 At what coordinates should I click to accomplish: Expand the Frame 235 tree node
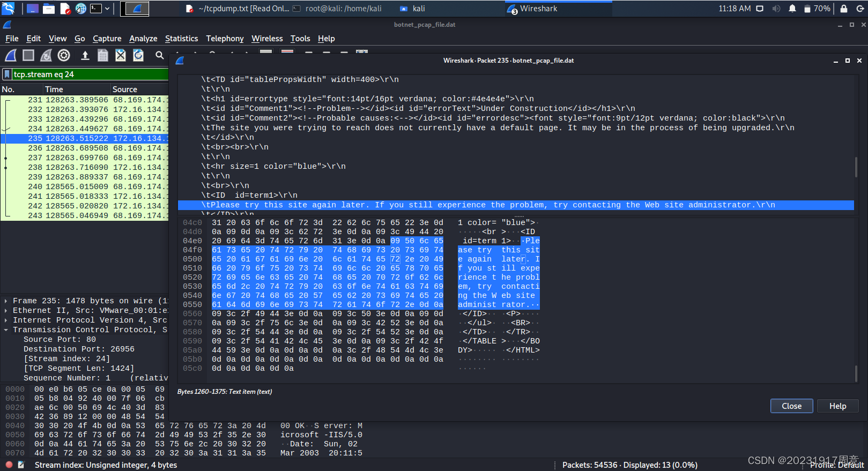point(6,301)
